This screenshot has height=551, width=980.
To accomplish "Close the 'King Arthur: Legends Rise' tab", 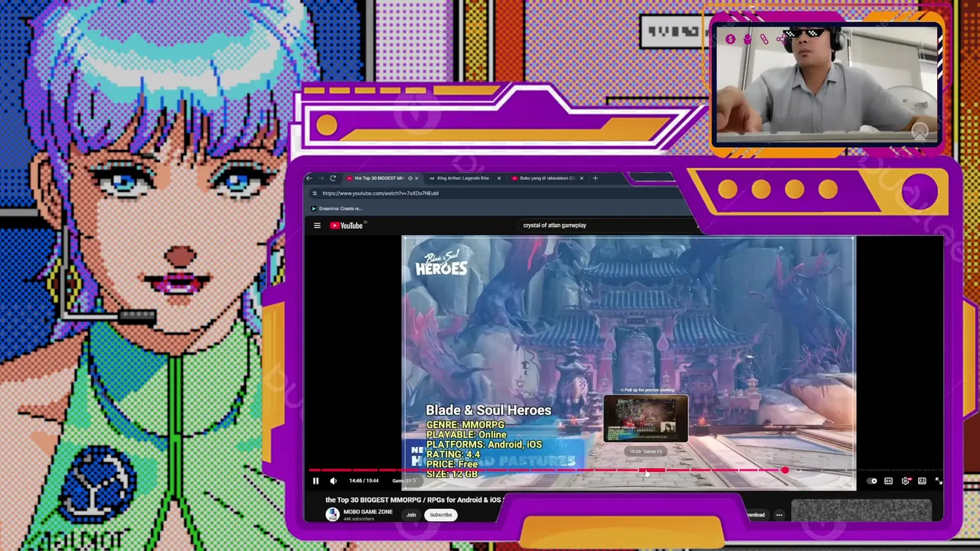I will (499, 178).
